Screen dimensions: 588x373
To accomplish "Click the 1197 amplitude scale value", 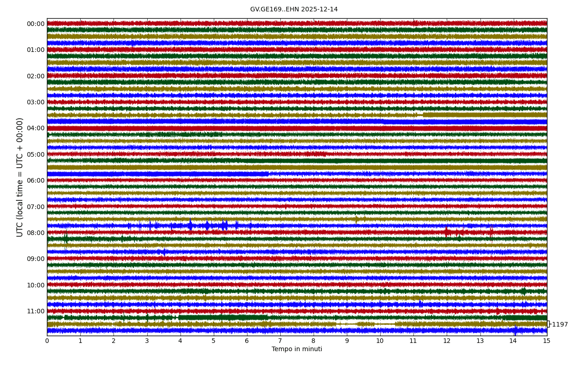I will pyautogui.click(x=560, y=325).
